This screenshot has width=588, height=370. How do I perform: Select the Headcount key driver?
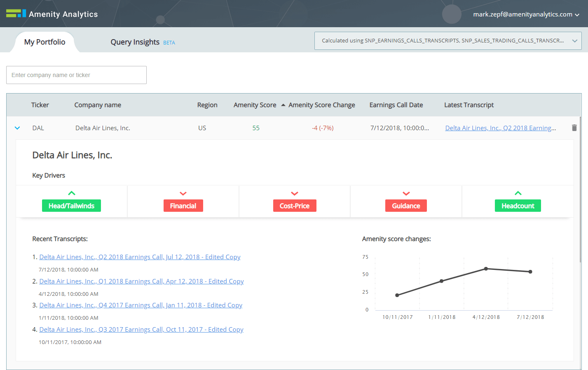[x=518, y=206]
